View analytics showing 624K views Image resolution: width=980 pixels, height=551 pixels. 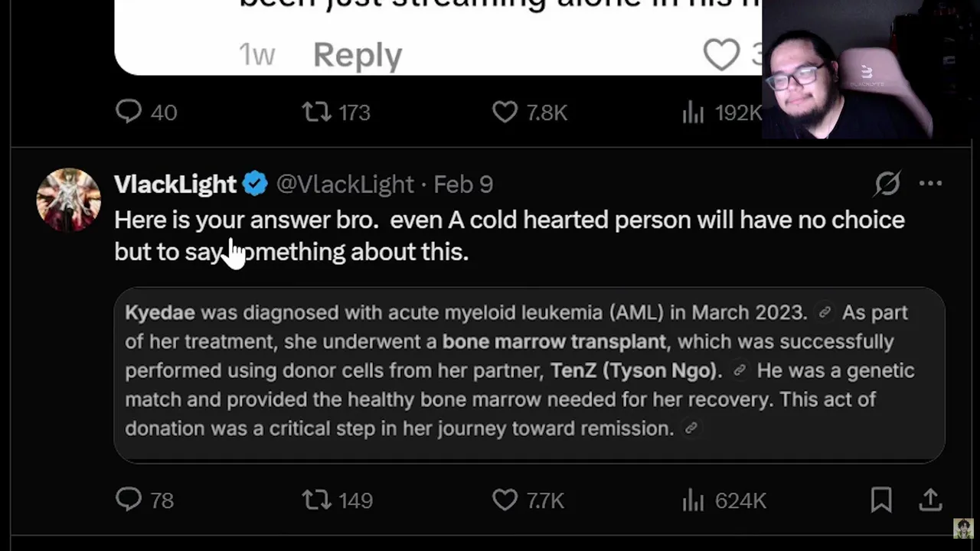pyautogui.click(x=693, y=500)
